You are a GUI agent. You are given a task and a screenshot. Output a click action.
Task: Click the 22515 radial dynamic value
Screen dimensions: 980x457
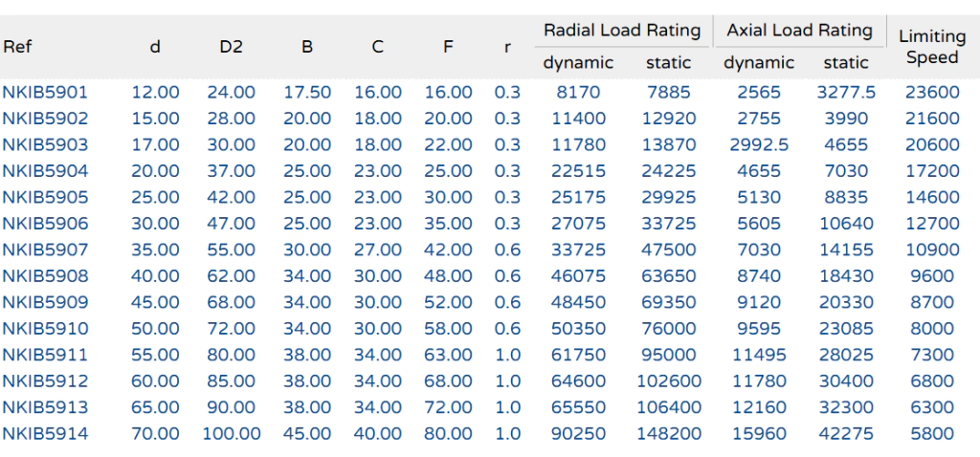pyautogui.click(x=578, y=171)
